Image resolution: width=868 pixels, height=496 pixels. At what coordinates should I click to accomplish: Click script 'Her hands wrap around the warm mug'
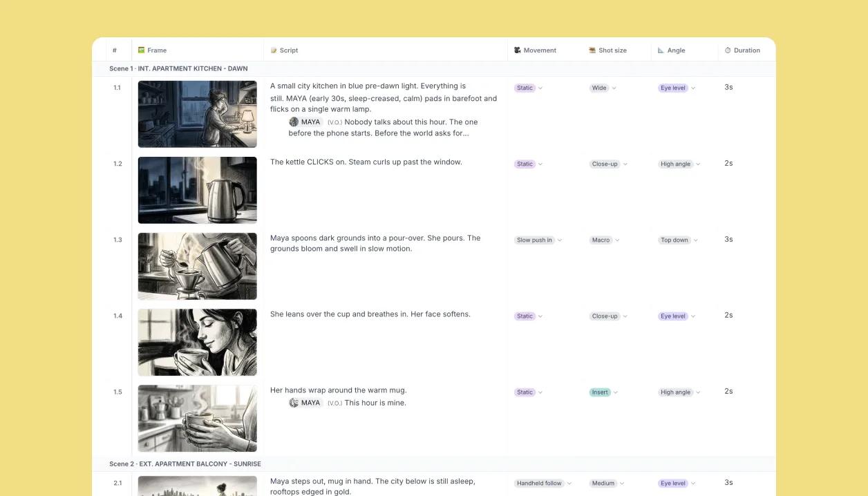pos(339,390)
